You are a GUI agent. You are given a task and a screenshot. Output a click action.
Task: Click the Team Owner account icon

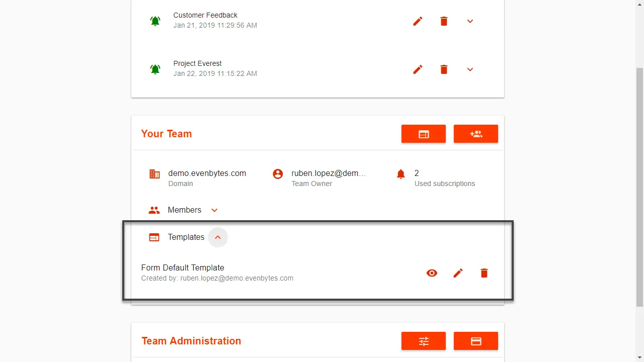click(278, 174)
